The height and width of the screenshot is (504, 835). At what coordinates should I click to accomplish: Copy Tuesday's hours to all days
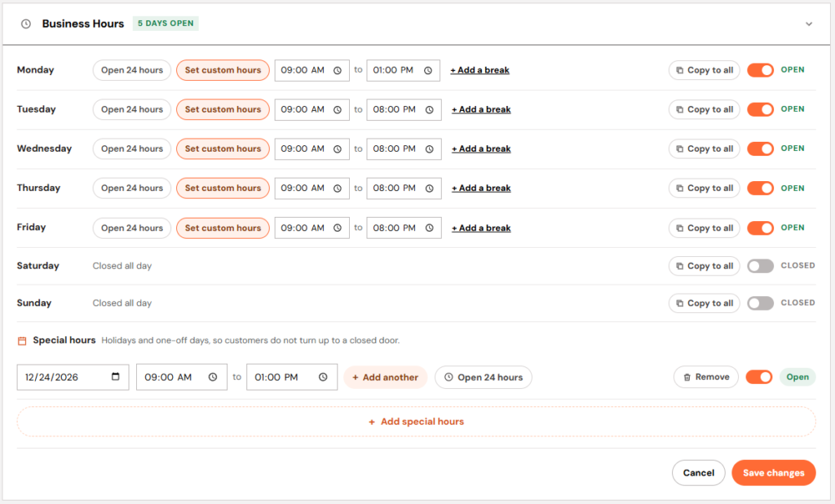(704, 110)
